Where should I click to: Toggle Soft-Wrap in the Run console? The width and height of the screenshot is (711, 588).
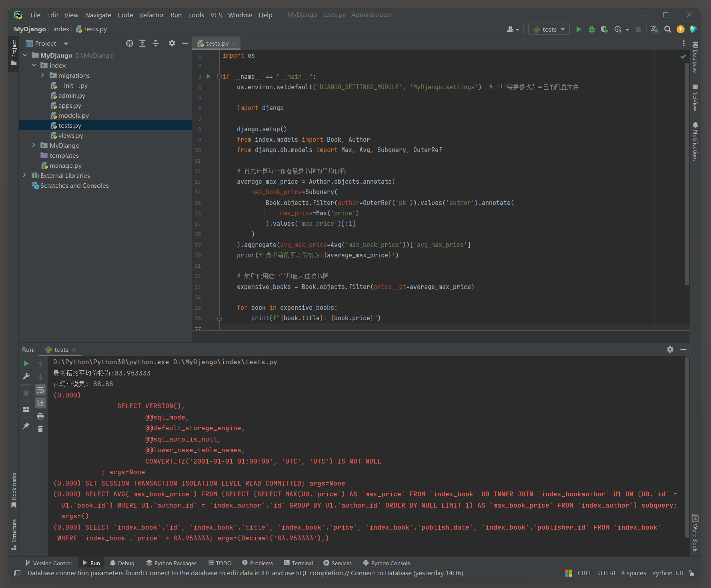[x=40, y=390]
